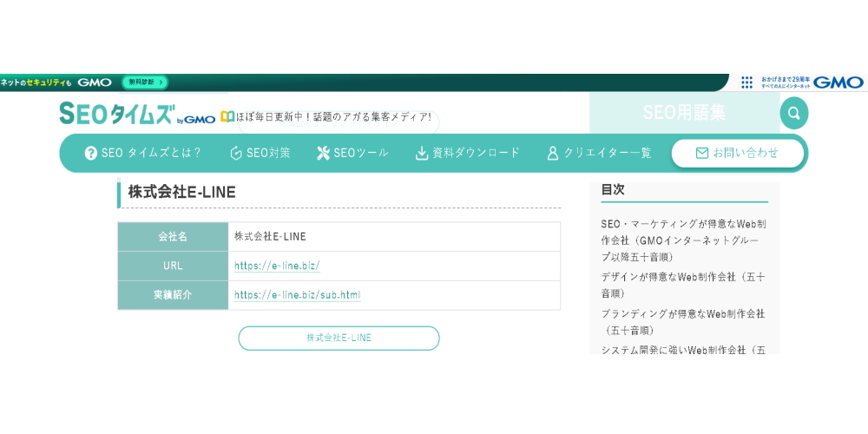The height and width of the screenshot is (434, 868).
Task: Jump to システム開発に強いWeb制作会社 section
Action: (684, 350)
